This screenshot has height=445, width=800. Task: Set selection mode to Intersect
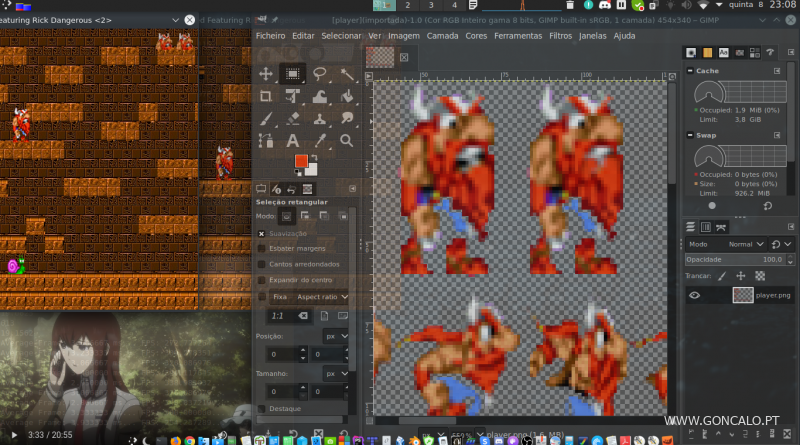coord(343,216)
